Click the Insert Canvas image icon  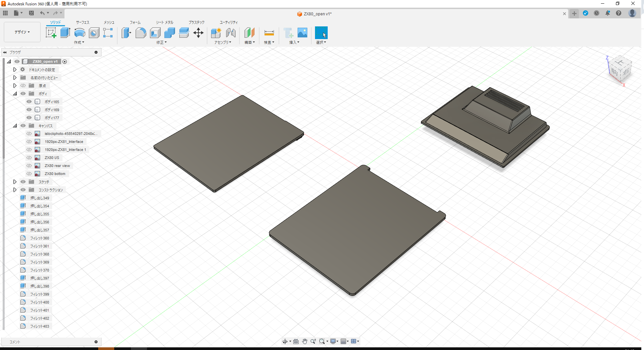(302, 32)
